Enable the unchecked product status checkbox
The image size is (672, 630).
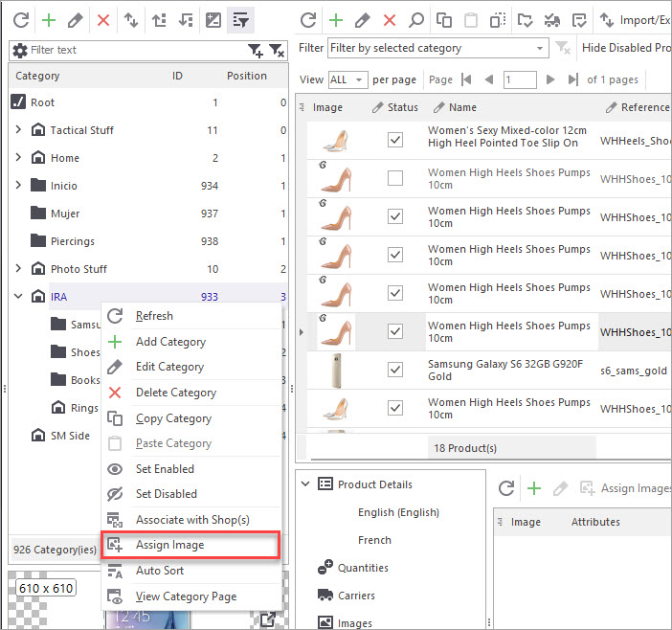click(395, 178)
